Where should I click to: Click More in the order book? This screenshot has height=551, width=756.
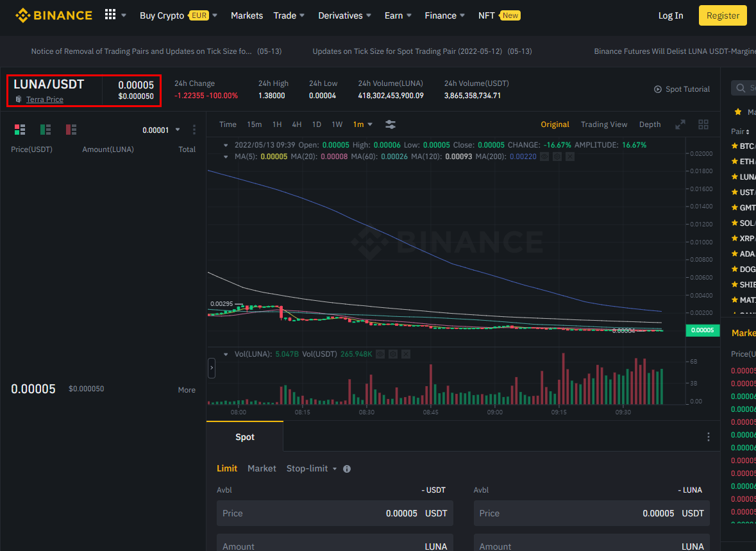[x=187, y=390]
